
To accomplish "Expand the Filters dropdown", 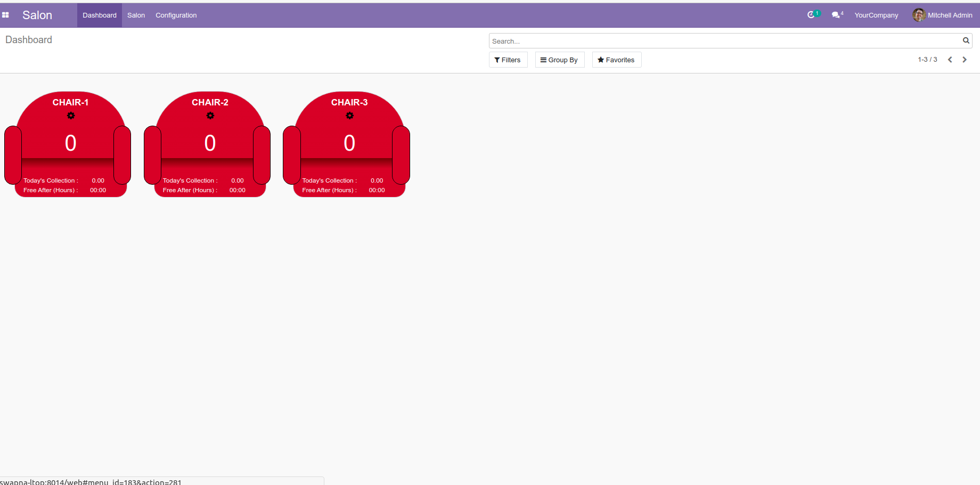I will point(508,60).
